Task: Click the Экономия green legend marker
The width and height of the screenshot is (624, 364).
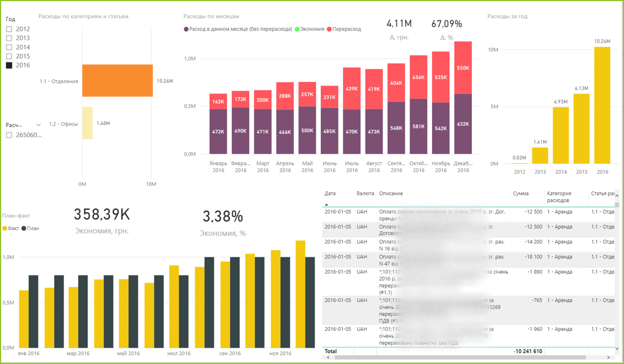Action: pos(297,29)
